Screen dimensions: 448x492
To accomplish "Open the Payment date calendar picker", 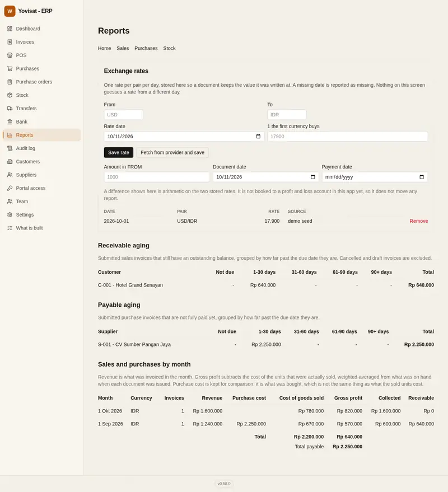I will point(422,177).
